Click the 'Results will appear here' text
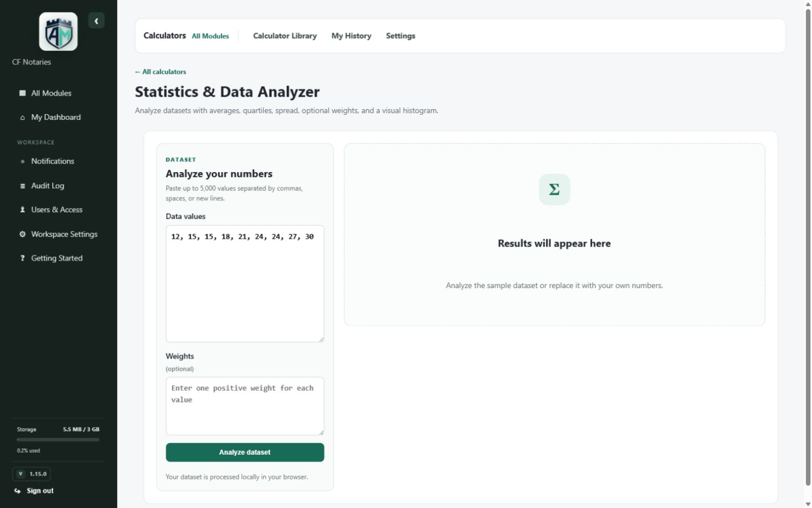Image resolution: width=812 pixels, height=508 pixels. (554, 243)
